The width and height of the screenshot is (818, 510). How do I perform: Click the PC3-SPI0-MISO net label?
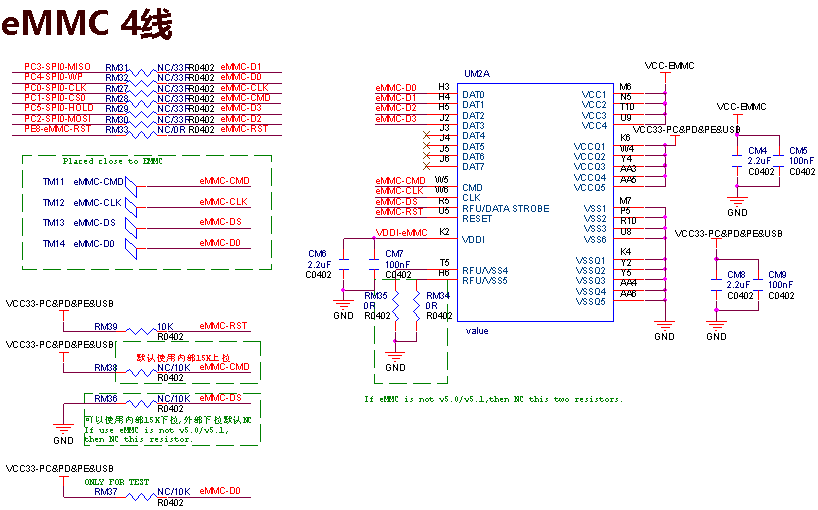coord(58,66)
